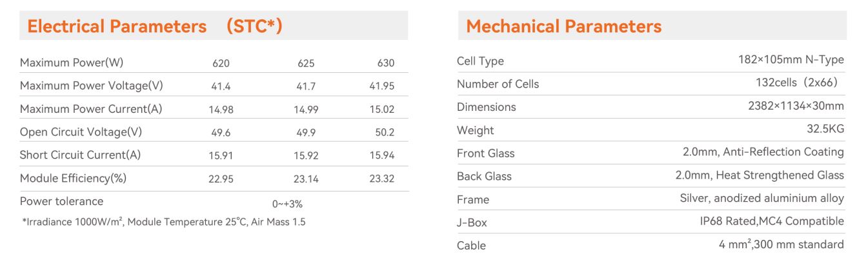Viewport: 868px width, 265px height.
Task: Click the 41.95 voltage value
Action: click(381, 86)
